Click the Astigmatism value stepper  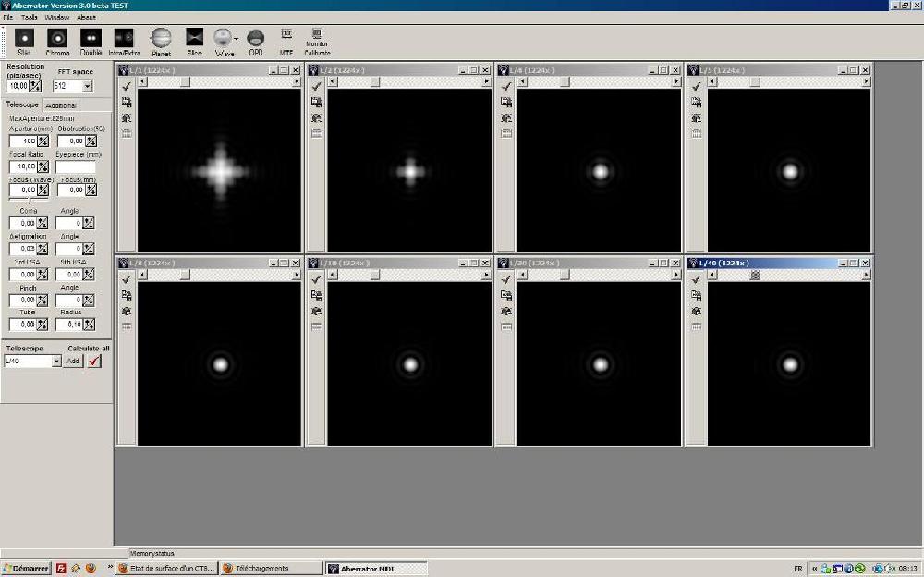coord(43,249)
